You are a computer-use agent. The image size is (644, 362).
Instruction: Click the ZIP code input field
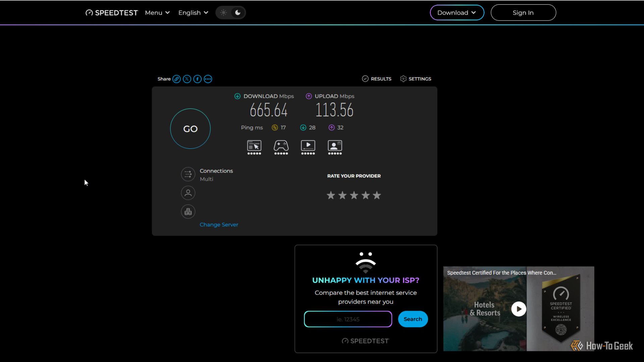click(x=348, y=319)
